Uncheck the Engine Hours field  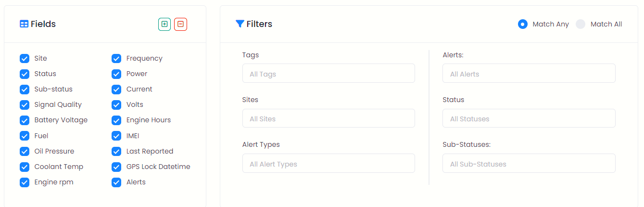coord(116,120)
